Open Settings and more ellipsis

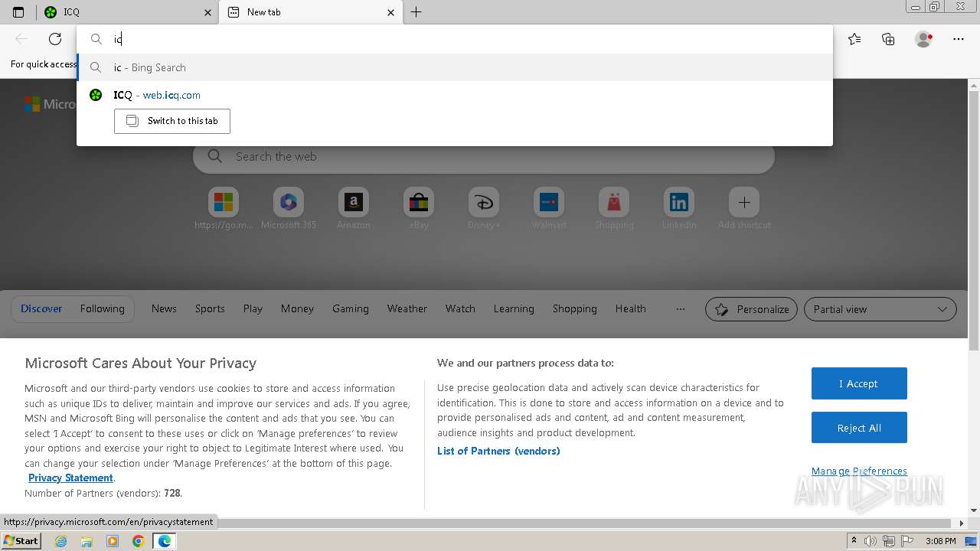pos(959,39)
